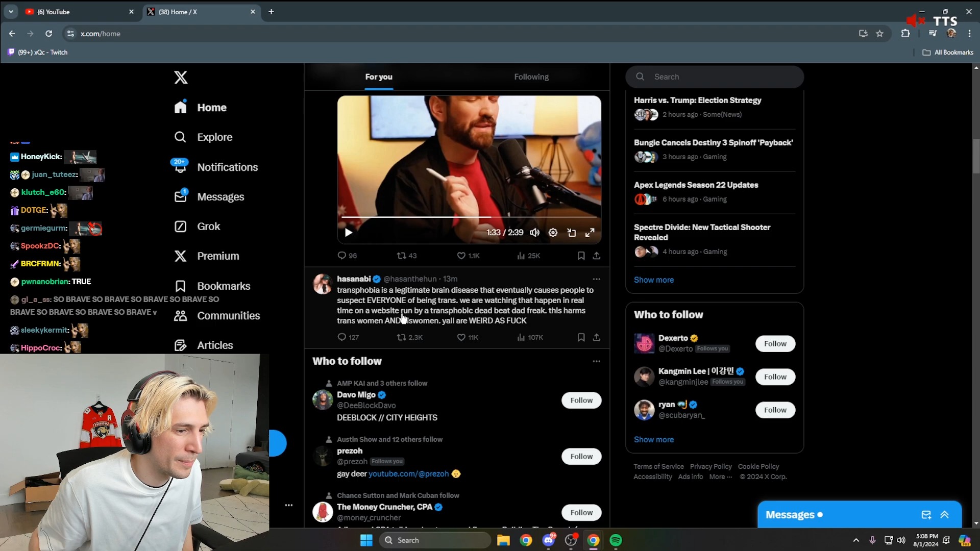Open a new browser tab
980x551 pixels.
coord(271,12)
